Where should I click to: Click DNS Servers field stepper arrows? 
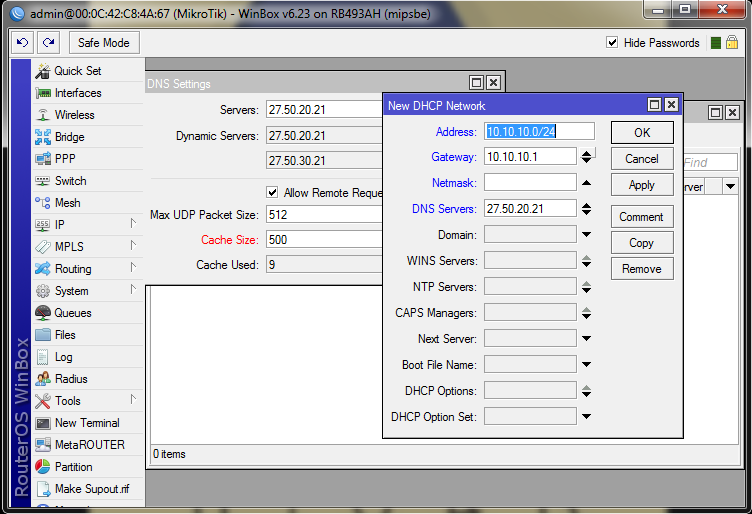pos(586,209)
